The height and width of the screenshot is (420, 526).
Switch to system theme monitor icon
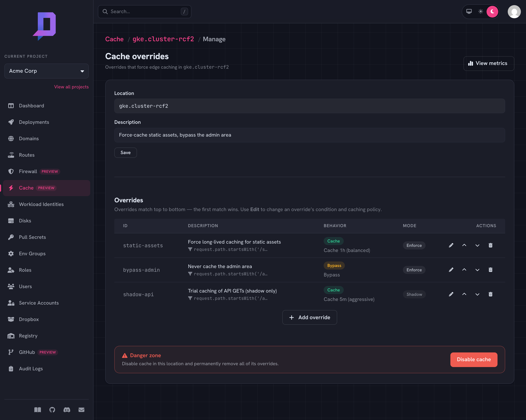(469, 12)
